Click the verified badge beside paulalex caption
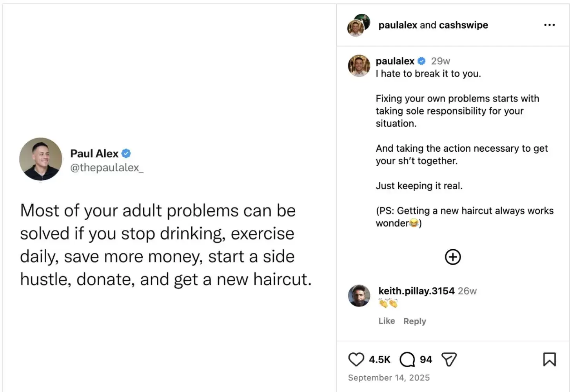Viewport: 570px width, 392px height. click(422, 61)
